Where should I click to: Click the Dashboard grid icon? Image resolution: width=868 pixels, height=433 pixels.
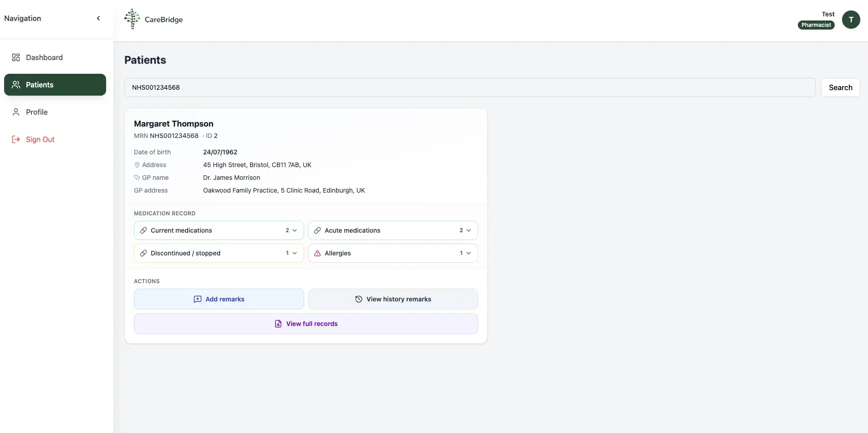(x=16, y=57)
